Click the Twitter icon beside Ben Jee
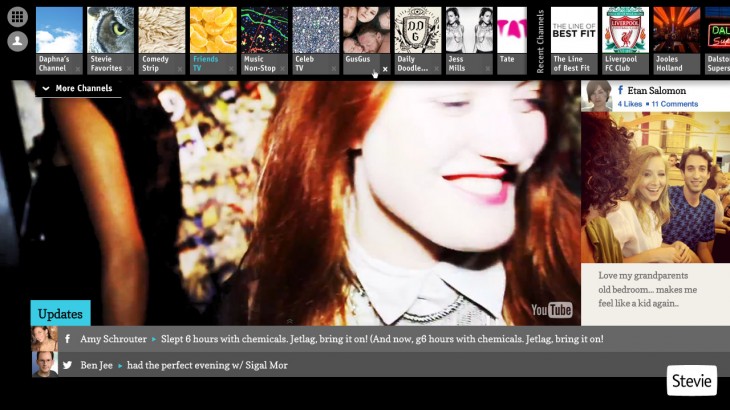Screen dimensions: 730x410 pyautogui.click(x=67, y=365)
